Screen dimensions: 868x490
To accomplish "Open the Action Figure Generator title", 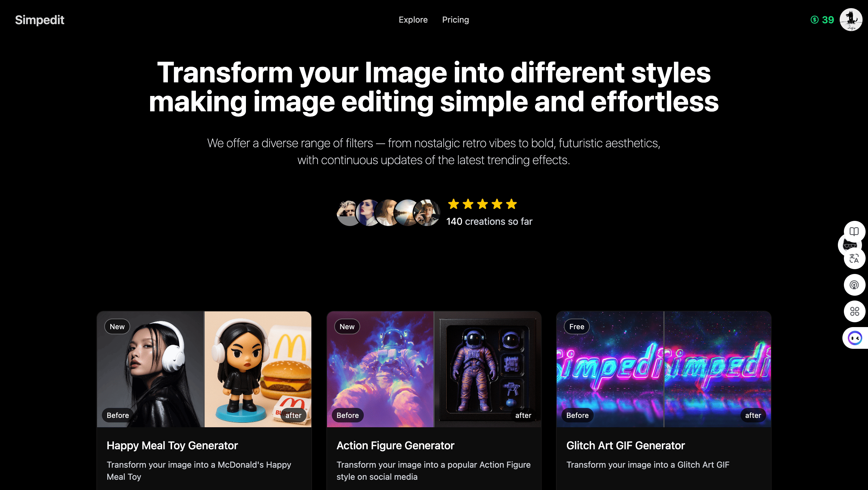I will tap(395, 445).
